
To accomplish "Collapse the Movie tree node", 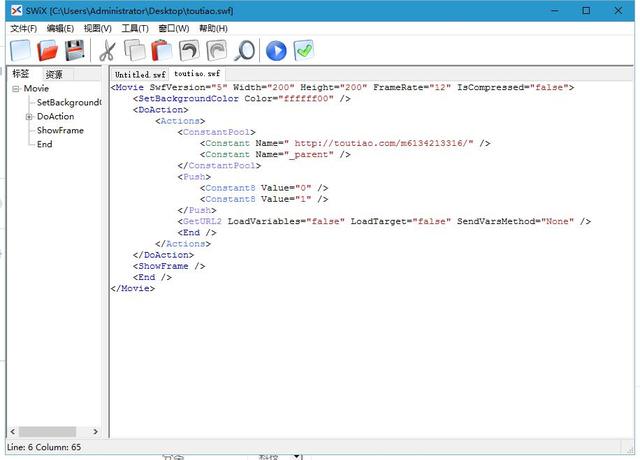I will [17, 89].
